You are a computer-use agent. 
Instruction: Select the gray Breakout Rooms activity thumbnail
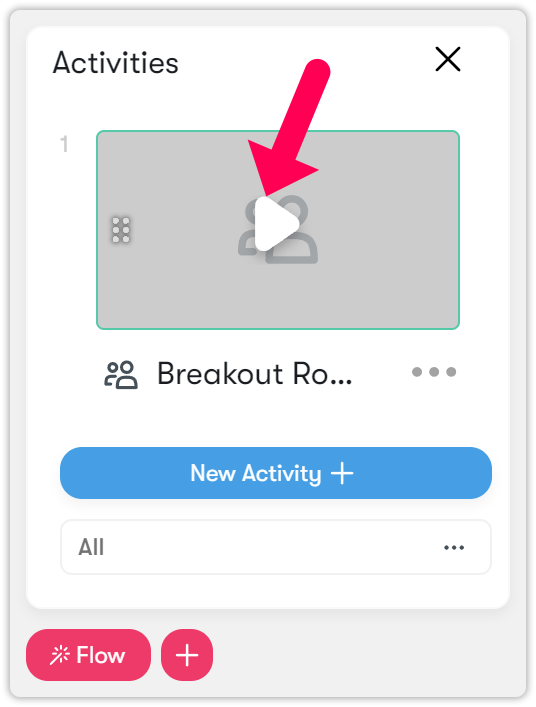pyautogui.click(x=278, y=230)
